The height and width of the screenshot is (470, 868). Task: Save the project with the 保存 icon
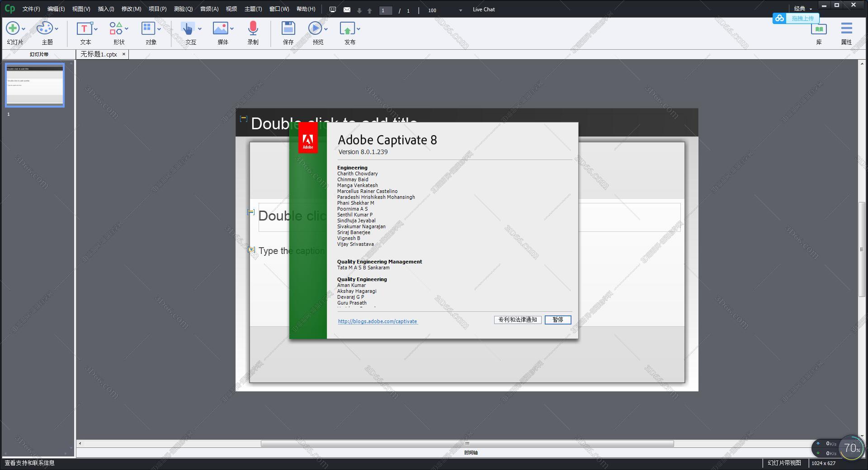pyautogui.click(x=288, y=28)
